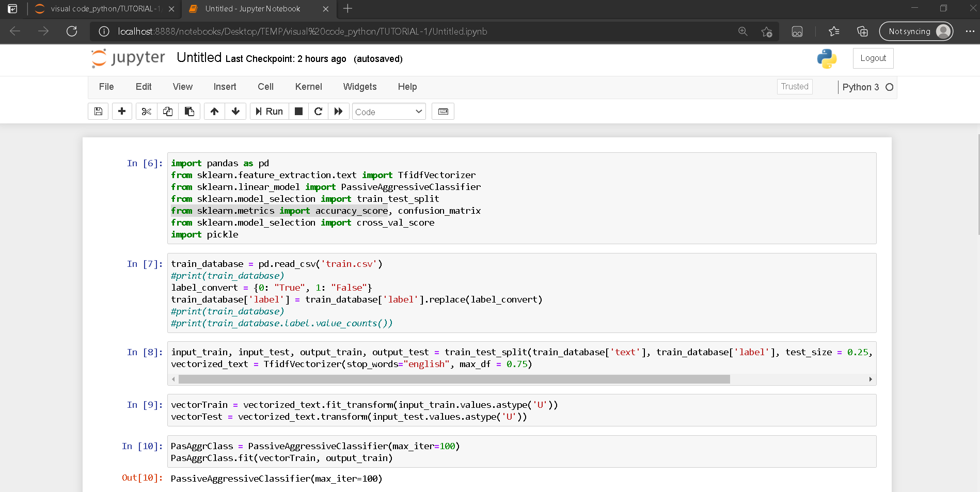
Task: View site information icon in address bar
Action: click(104, 31)
